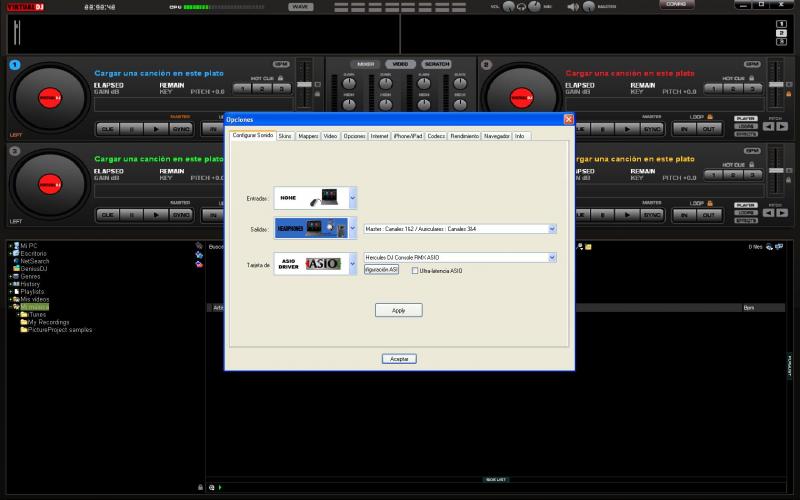Viewport: 800px width, 500px height.
Task: Nudge pitch right arrow on red deck 2
Action: [x=782, y=127]
